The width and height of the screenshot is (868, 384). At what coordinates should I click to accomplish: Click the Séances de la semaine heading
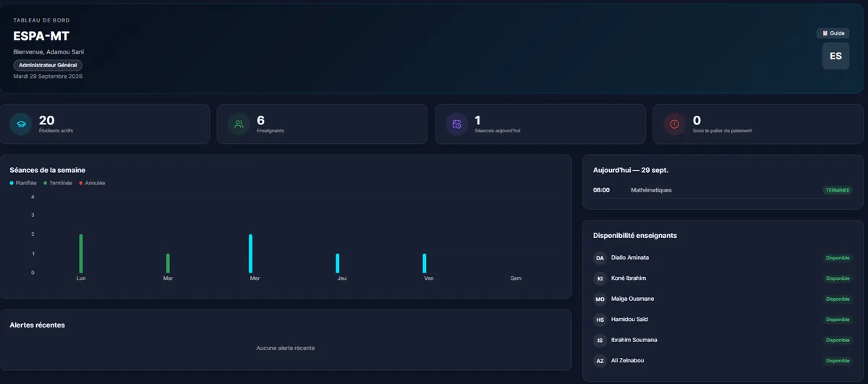point(48,170)
